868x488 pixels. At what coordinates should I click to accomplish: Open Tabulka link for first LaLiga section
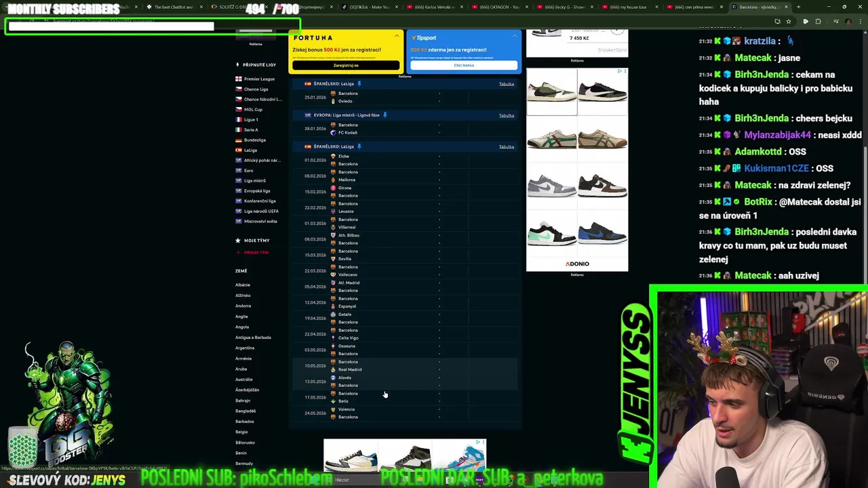pos(507,84)
